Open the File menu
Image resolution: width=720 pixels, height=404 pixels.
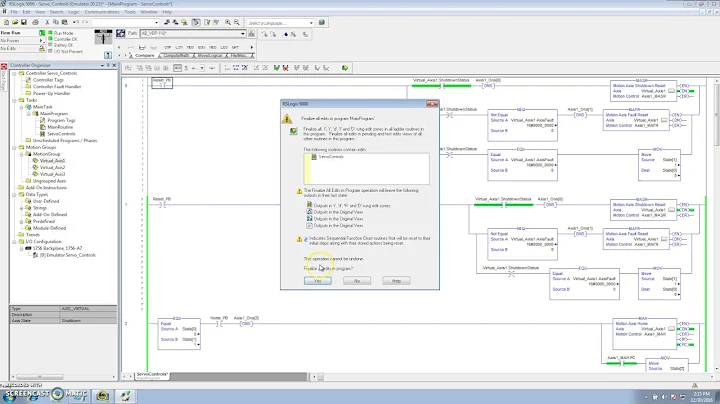[x=14, y=12]
